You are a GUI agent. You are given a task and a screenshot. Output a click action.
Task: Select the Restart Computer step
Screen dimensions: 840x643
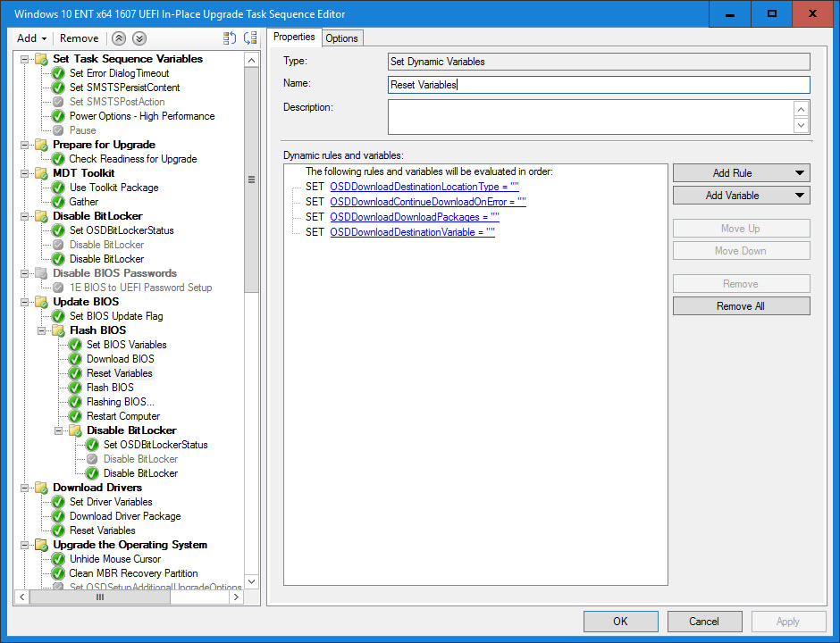(x=122, y=416)
